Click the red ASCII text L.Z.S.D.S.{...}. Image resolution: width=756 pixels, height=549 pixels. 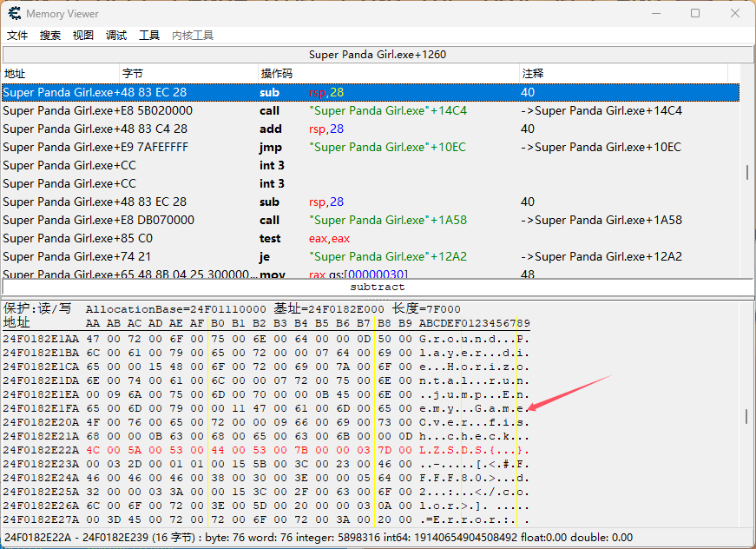pos(475,451)
